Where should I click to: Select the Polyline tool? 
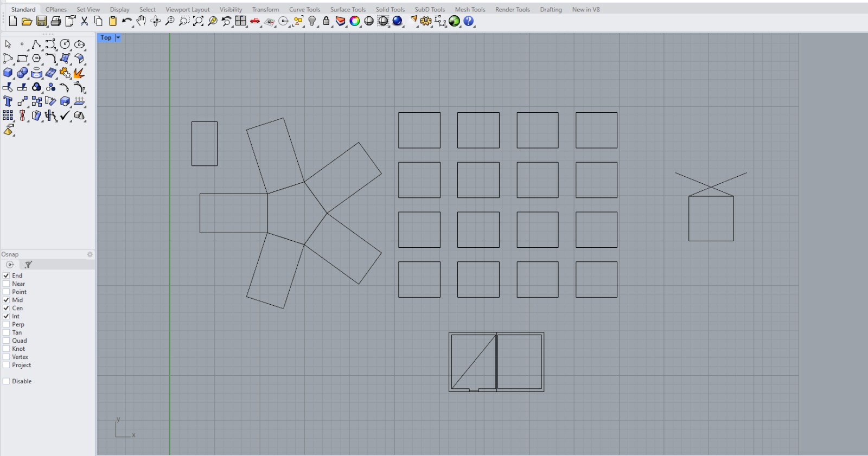(x=36, y=44)
